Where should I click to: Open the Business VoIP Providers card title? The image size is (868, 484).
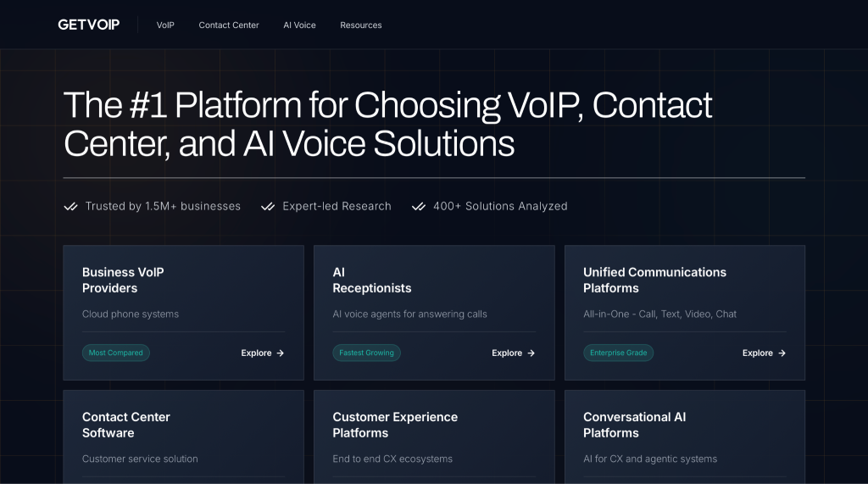[x=123, y=281]
